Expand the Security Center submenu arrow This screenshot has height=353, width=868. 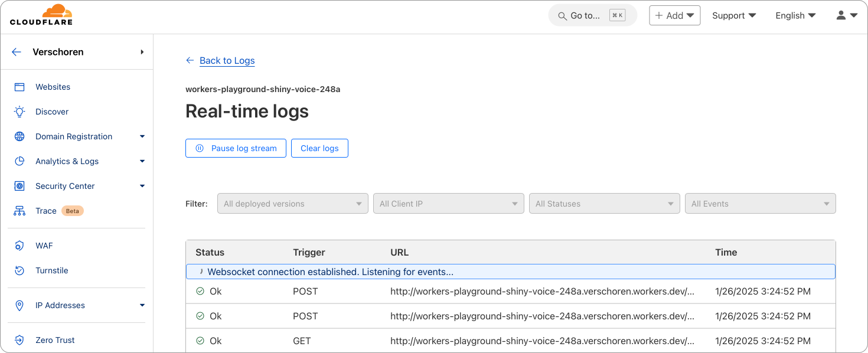[142, 186]
